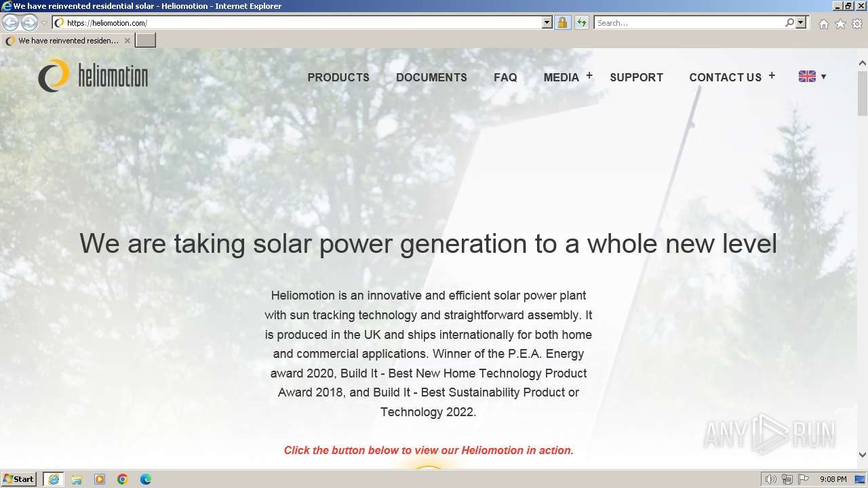Open the language selector dropdown arrow

click(823, 77)
